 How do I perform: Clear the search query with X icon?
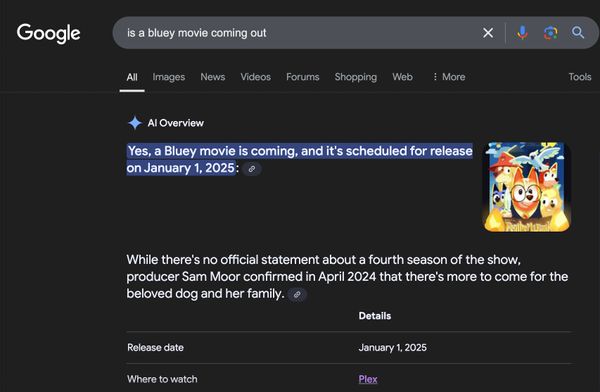488,33
